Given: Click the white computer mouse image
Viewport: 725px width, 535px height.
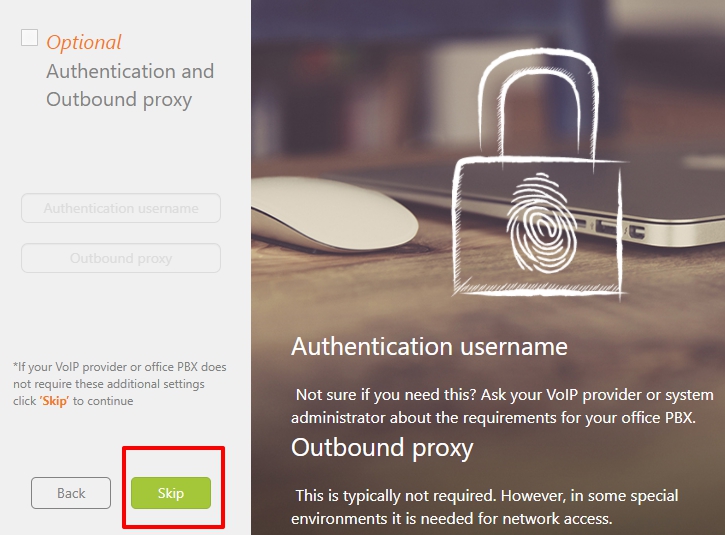Looking at the screenshot, I should [x=334, y=215].
